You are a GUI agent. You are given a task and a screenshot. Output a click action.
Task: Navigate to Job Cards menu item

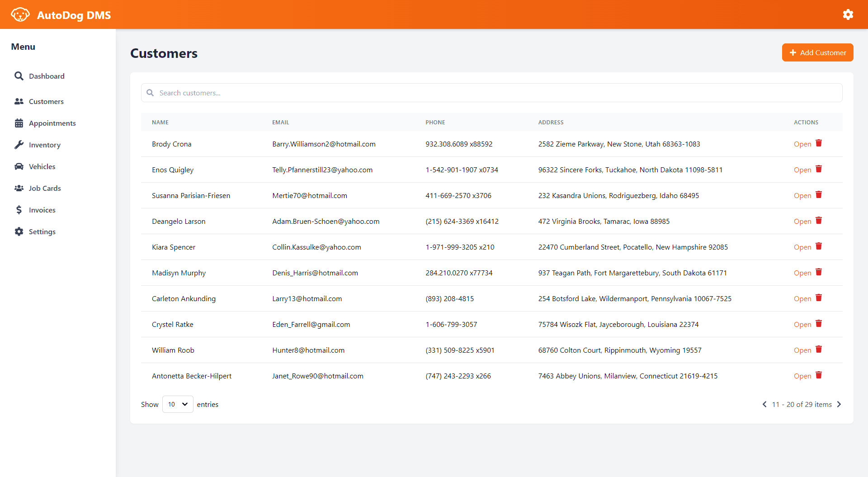coord(45,188)
